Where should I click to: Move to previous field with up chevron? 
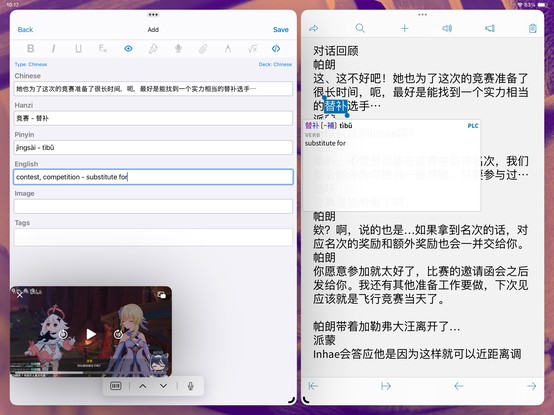coord(143,386)
